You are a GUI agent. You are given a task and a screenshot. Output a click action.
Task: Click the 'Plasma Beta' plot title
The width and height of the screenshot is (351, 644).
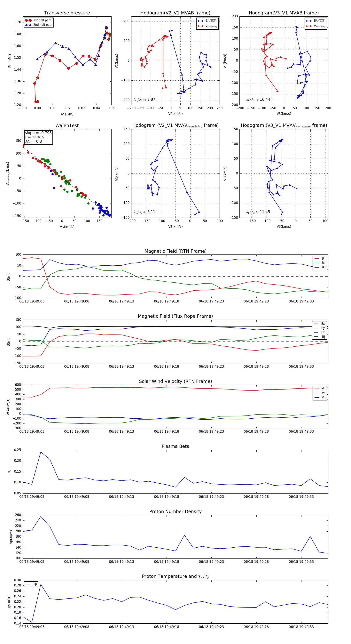[x=175, y=446]
